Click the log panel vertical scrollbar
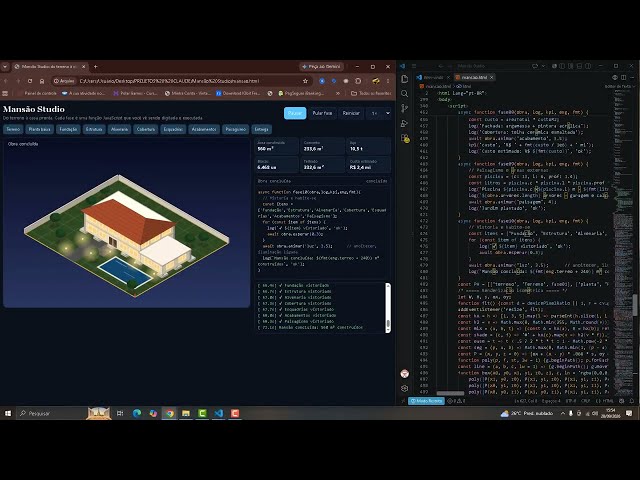Viewport: 640px width, 480px height. tap(388, 308)
